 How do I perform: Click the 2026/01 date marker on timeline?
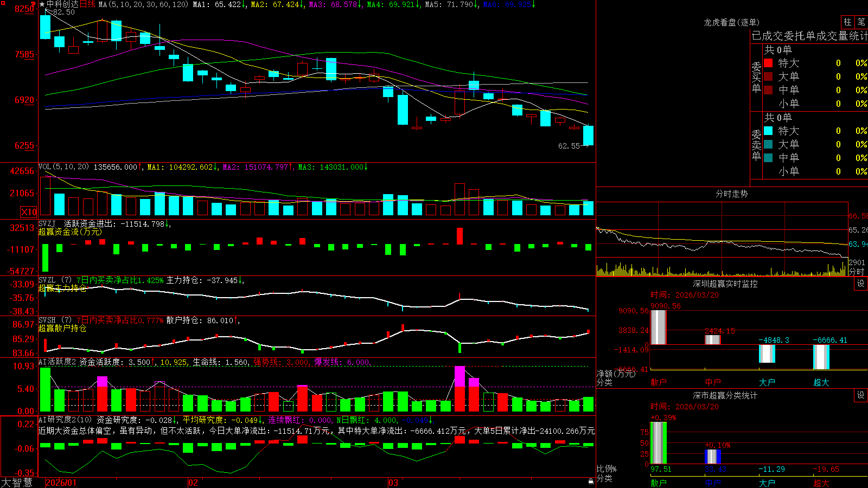pos(61,483)
